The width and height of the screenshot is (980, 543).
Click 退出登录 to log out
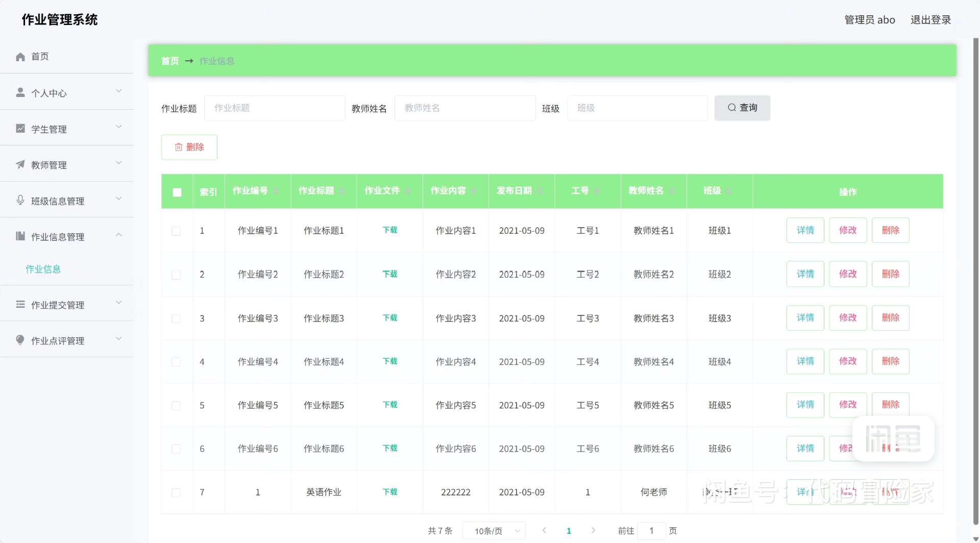click(x=930, y=20)
